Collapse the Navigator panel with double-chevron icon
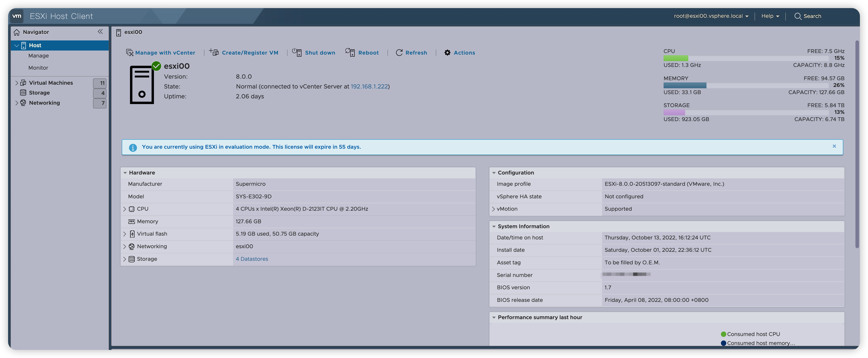Viewport: 868px width, 358px height. pos(100,32)
